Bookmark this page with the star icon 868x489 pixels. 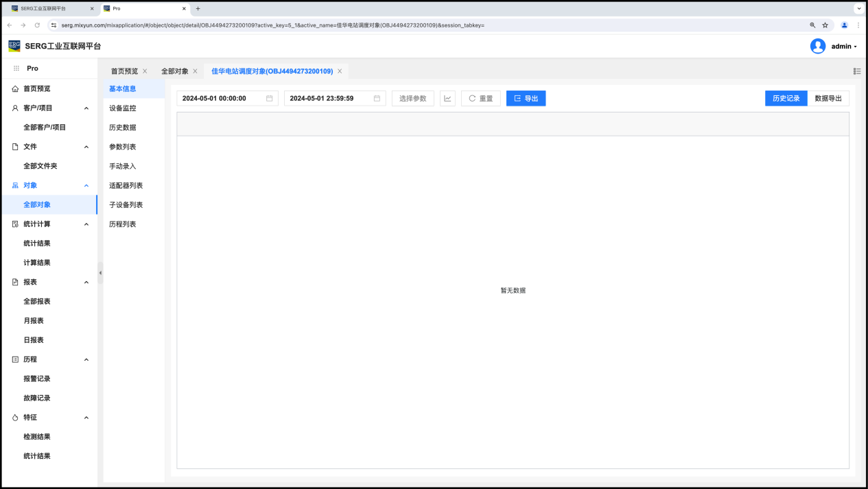[825, 25]
